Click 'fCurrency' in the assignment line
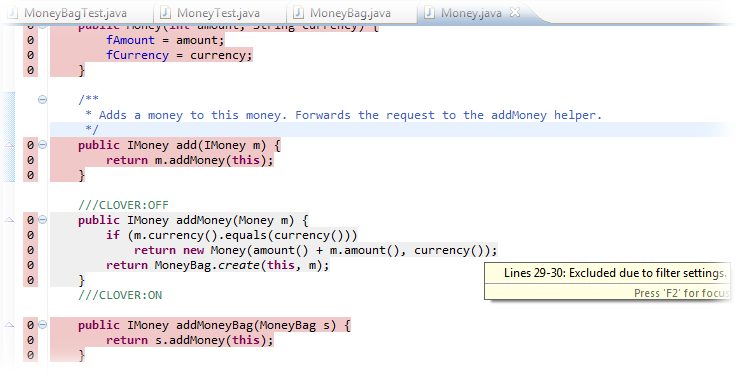Viewport: 736px width, 377px height. 137,55
